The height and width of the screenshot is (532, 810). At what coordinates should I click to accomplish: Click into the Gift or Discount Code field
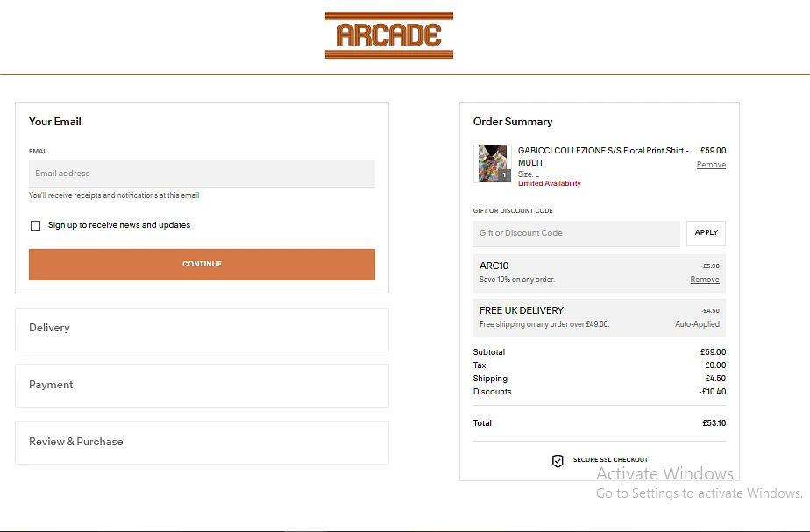coord(576,233)
